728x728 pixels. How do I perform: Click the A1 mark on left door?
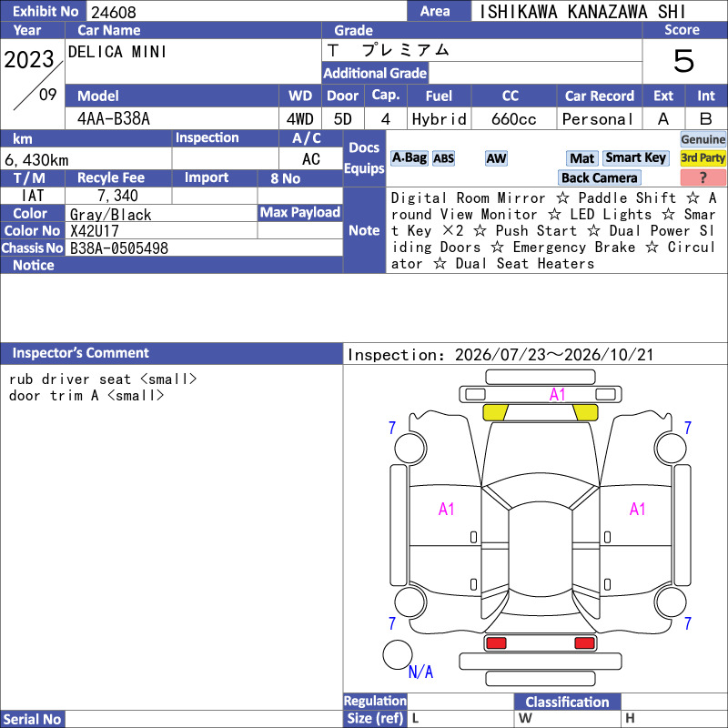click(447, 510)
